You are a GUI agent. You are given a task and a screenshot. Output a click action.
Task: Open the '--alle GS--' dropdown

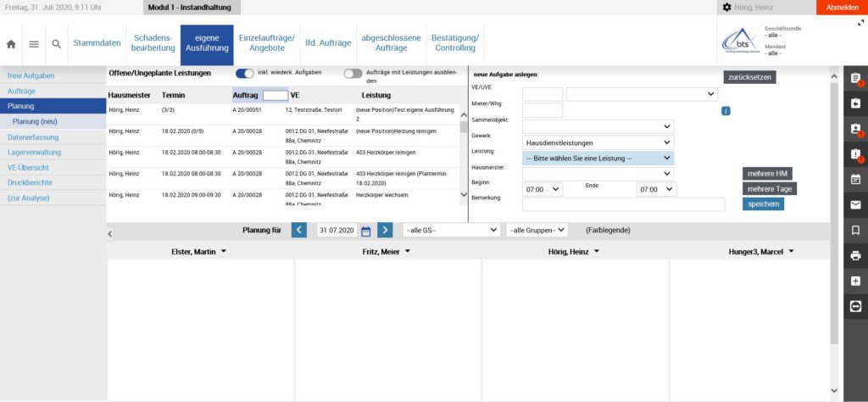452,230
